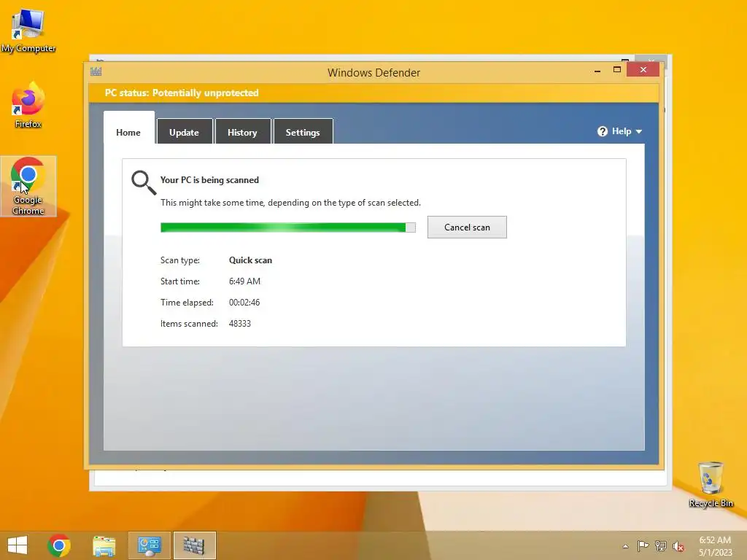Open the History tab

tap(242, 131)
